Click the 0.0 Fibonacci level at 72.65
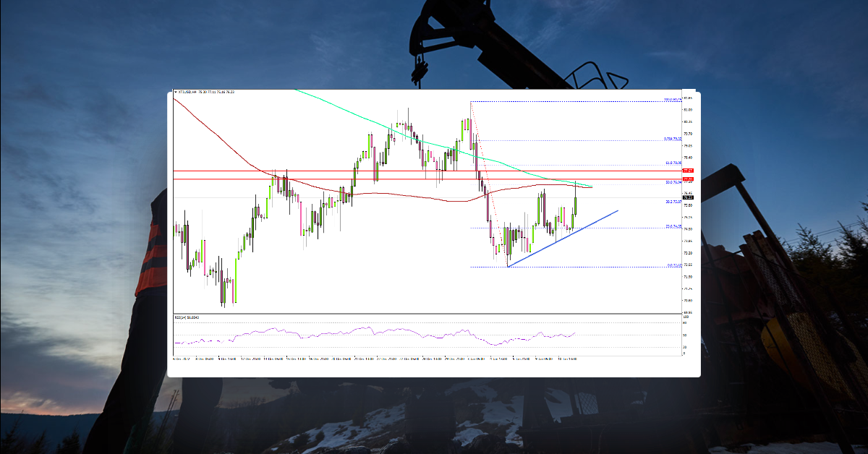The height and width of the screenshot is (454, 868). click(x=669, y=265)
